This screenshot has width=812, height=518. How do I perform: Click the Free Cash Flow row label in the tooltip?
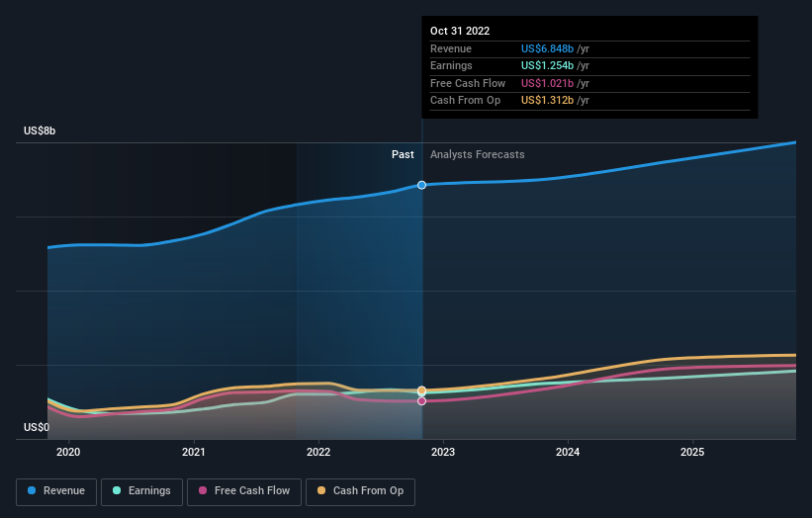(468, 83)
